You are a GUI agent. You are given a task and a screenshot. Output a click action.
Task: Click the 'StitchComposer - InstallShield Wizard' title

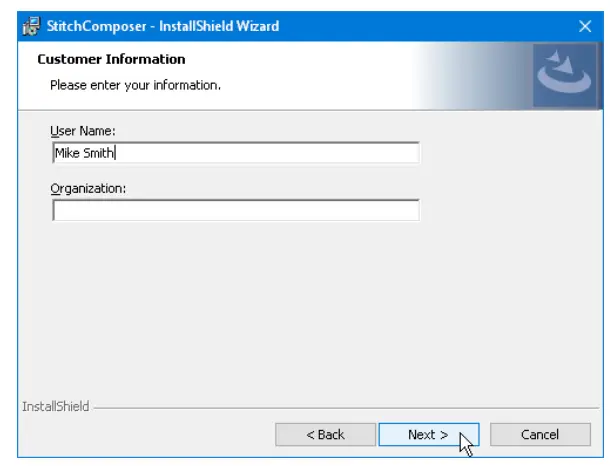163,26
